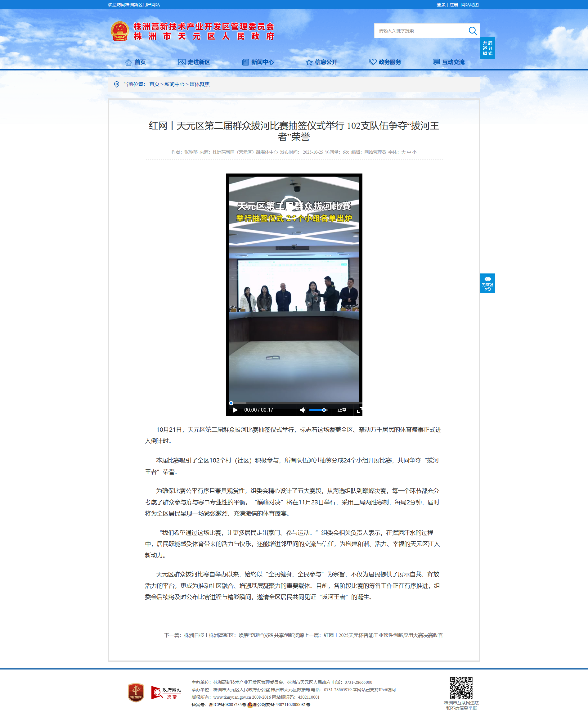Play the video using the control bar
The width and height of the screenshot is (588, 717).
(x=235, y=410)
